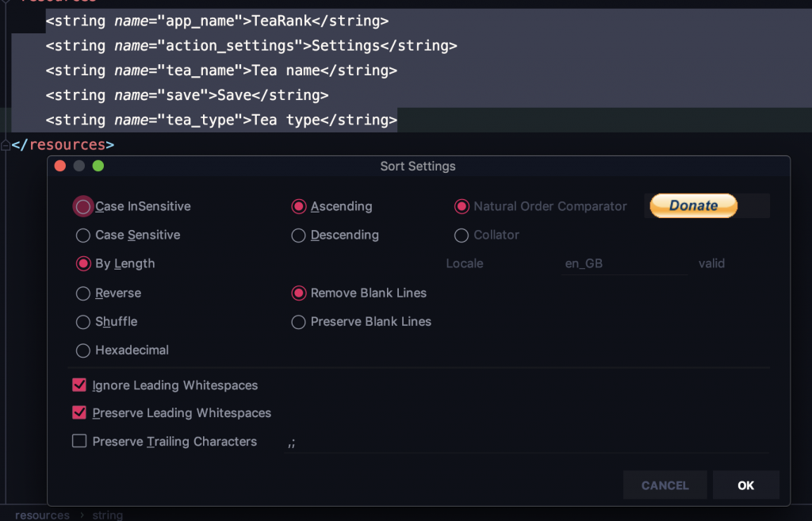This screenshot has height=521, width=812.
Task: Choose the Reverse sort option
Action: point(83,293)
